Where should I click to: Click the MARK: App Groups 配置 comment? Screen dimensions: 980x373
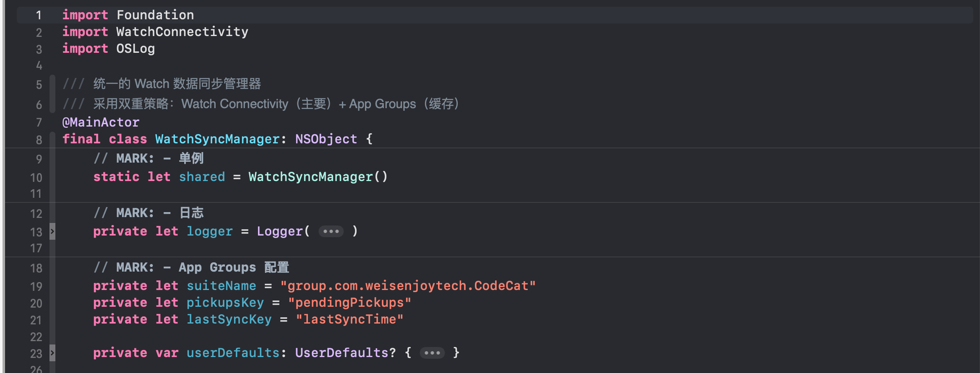191,268
